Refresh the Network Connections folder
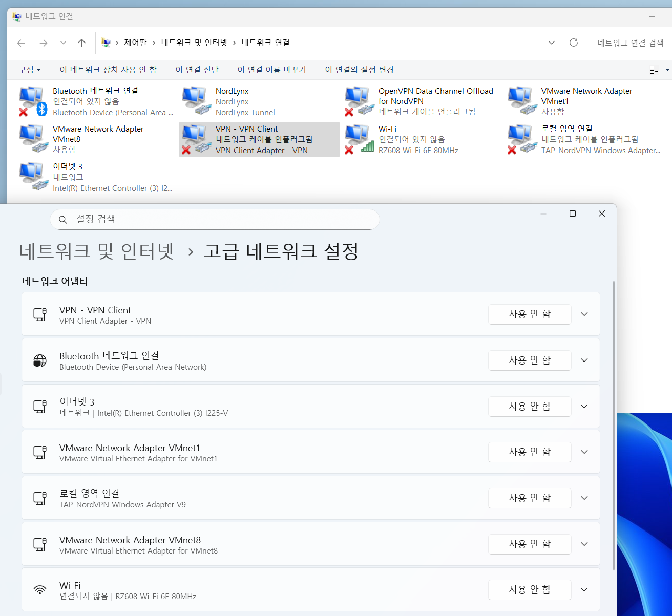This screenshot has width=672, height=616. tap(574, 43)
